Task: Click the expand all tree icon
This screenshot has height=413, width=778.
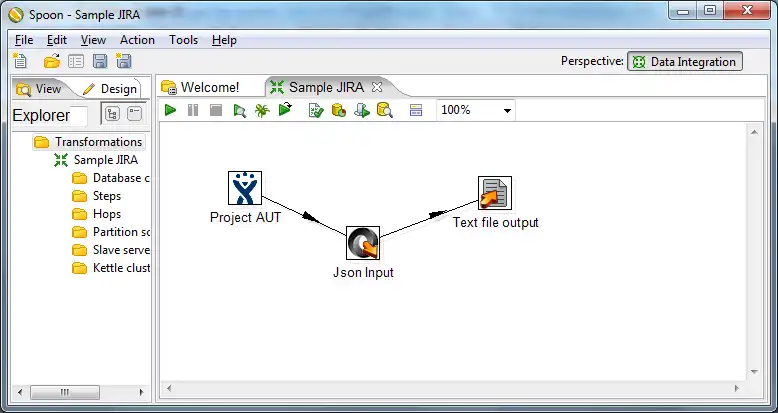Action: pyautogui.click(x=113, y=114)
